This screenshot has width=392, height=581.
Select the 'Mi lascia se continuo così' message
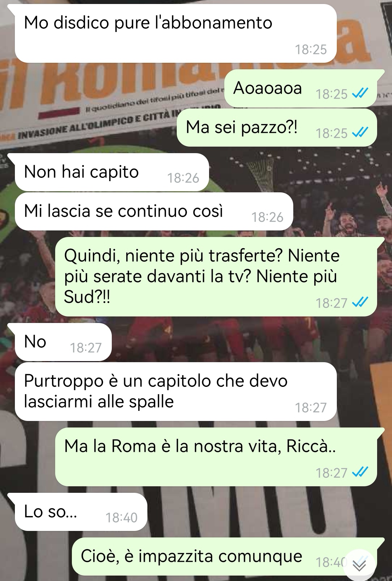(154, 211)
